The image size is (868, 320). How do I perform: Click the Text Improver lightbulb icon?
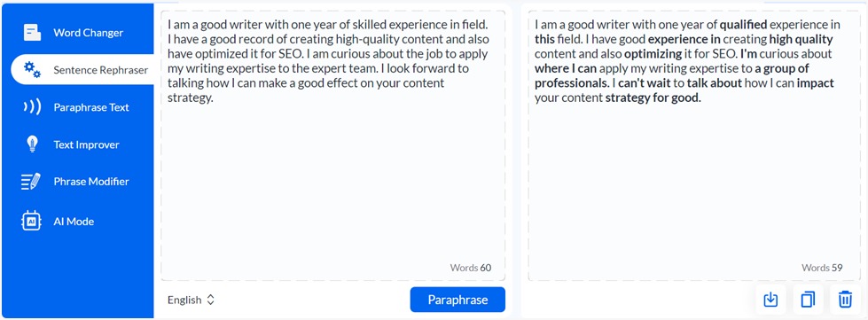(x=32, y=144)
